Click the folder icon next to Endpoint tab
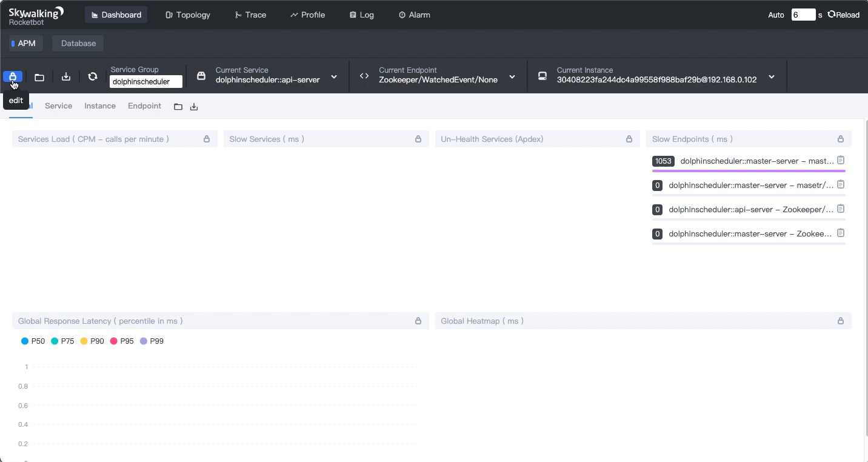 (178, 107)
